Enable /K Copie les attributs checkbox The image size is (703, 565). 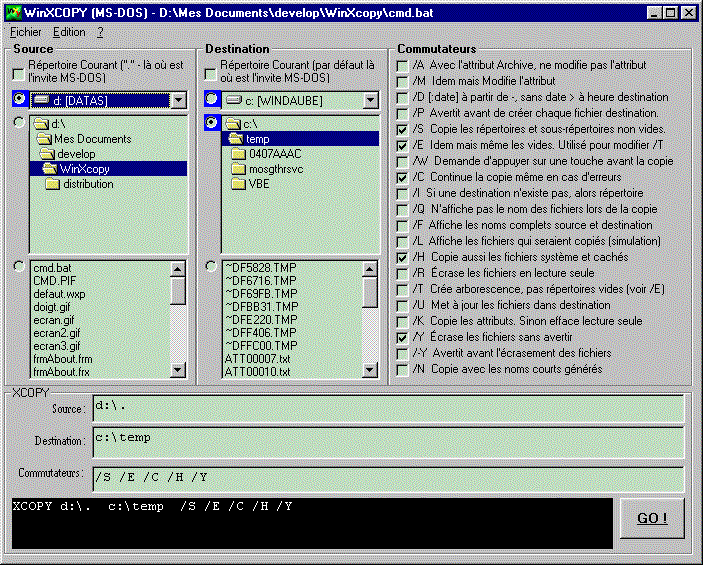(x=402, y=322)
